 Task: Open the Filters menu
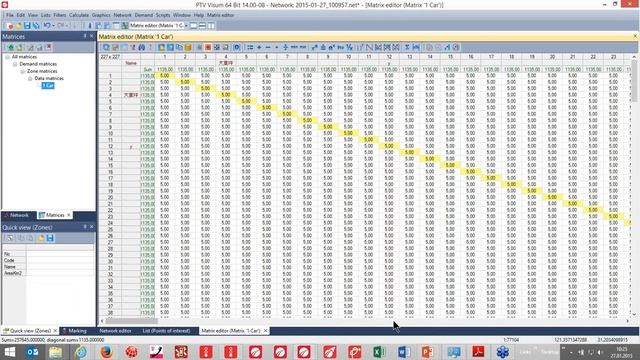coord(60,15)
